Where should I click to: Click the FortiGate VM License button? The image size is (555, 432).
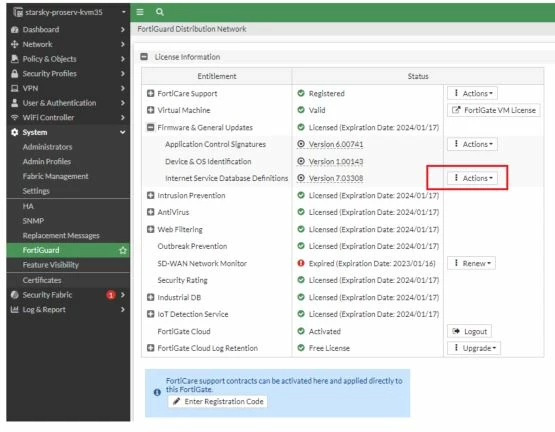click(493, 110)
